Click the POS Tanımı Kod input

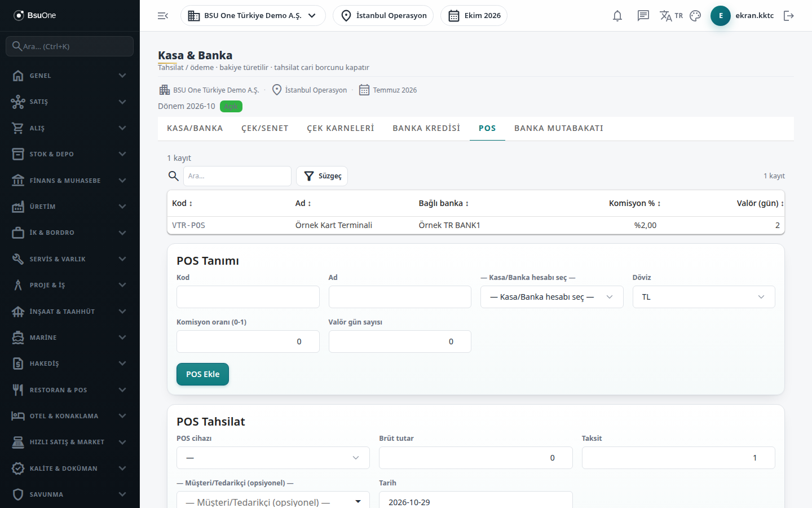click(x=248, y=297)
